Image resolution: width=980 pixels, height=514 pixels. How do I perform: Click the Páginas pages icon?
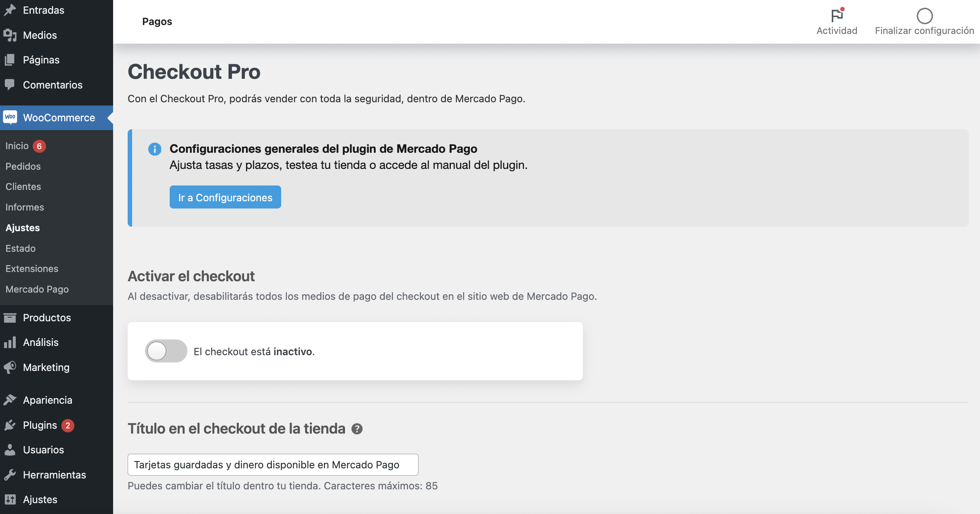[10, 60]
